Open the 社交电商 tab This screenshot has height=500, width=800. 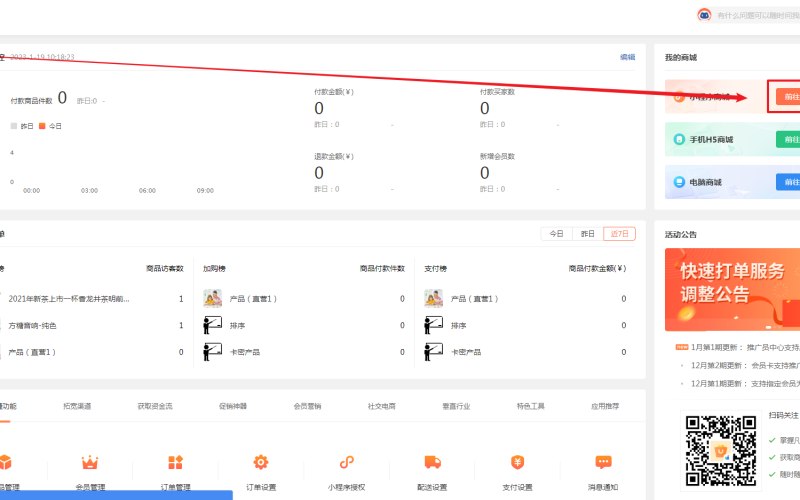(x=382, y=406)
